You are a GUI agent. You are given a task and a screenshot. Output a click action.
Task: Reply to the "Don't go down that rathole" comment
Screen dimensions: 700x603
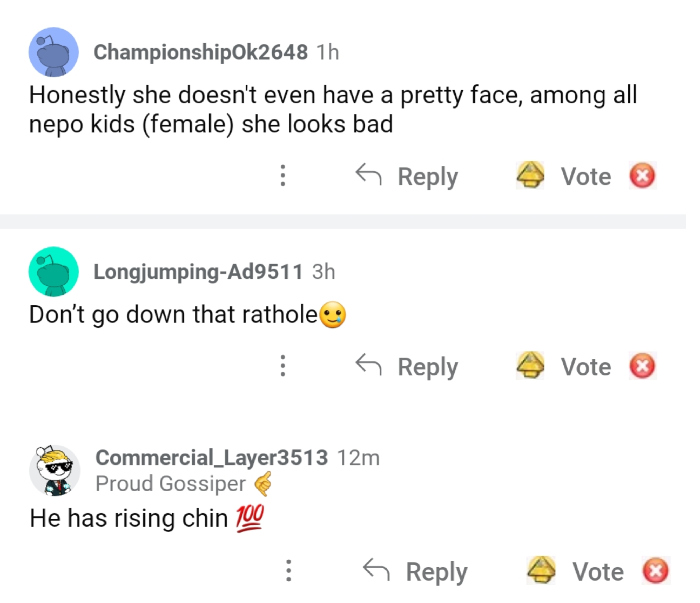(408, 367)
